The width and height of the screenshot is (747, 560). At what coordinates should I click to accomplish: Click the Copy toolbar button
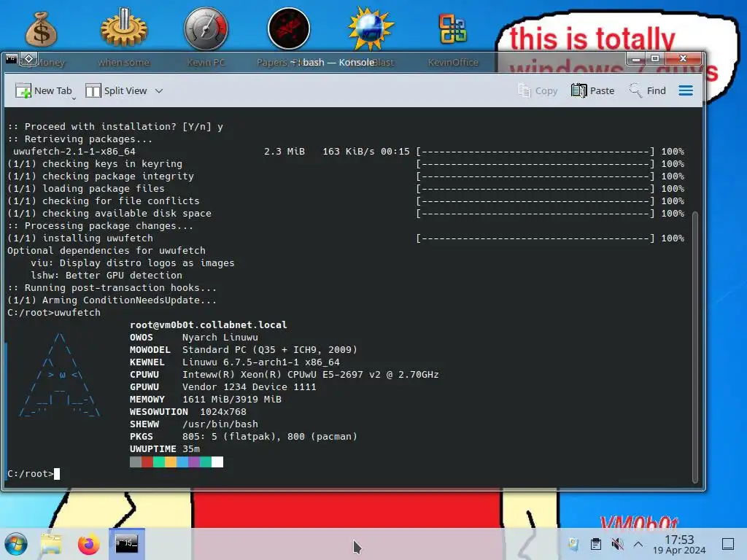coord(538,90)
